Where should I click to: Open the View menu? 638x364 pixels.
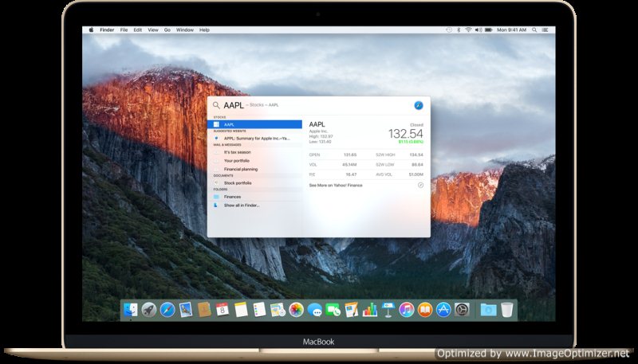(153, 30)
